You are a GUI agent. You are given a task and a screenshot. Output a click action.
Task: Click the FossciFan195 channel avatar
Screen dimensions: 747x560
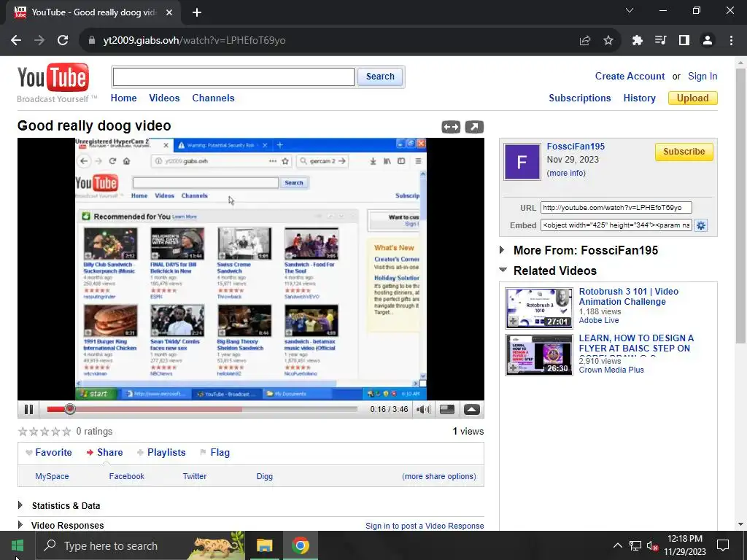point(522,162)
